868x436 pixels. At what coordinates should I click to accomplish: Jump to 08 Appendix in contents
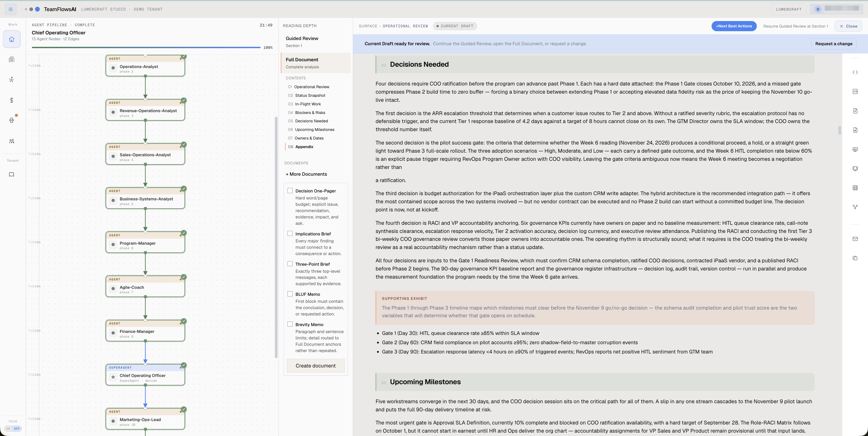click(301, 147)
